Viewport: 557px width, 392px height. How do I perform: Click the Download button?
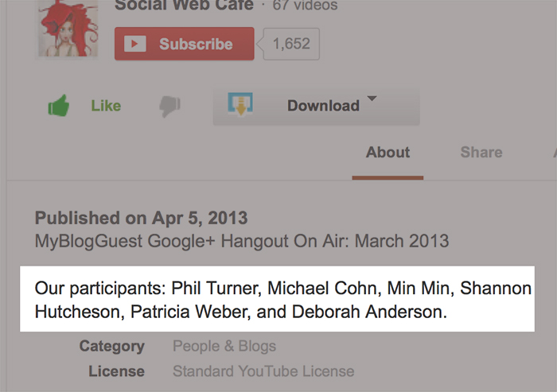tap(316, 107)
